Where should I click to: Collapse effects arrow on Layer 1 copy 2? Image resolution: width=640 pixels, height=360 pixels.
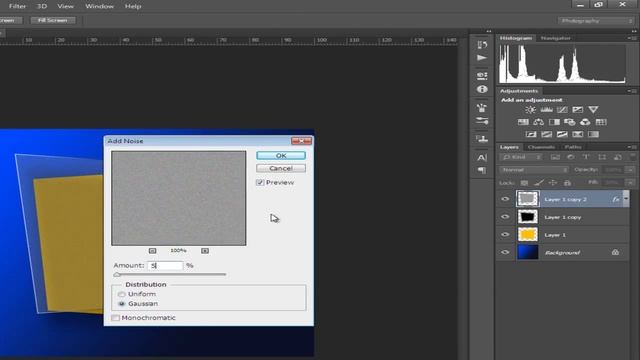tap(626, 198)
